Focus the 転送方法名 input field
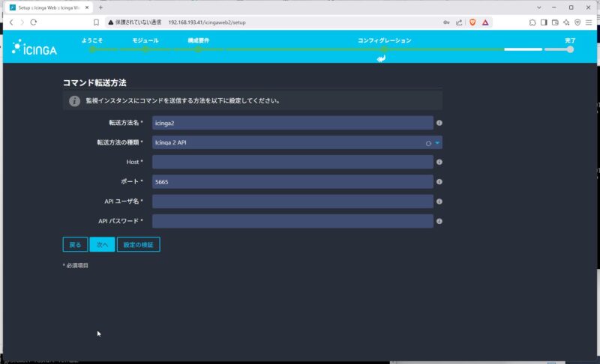 coord(292,123)
